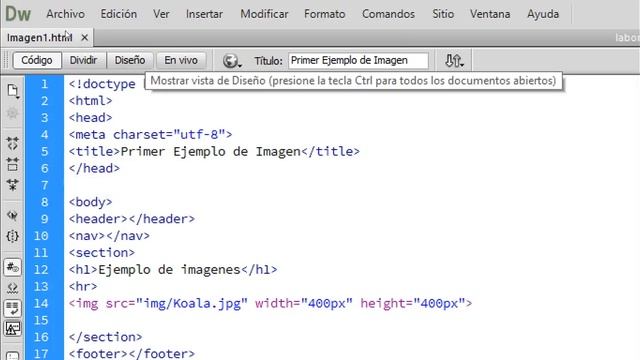640x360 pixels.
Task: Open the Edición menu
Action: (119, 14)
